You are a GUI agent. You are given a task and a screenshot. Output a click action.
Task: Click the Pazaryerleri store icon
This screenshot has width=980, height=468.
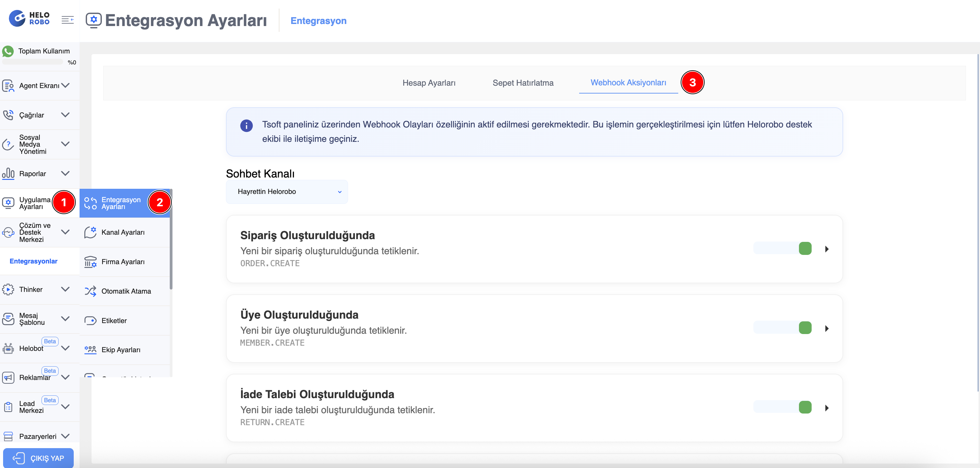(8, 436)
